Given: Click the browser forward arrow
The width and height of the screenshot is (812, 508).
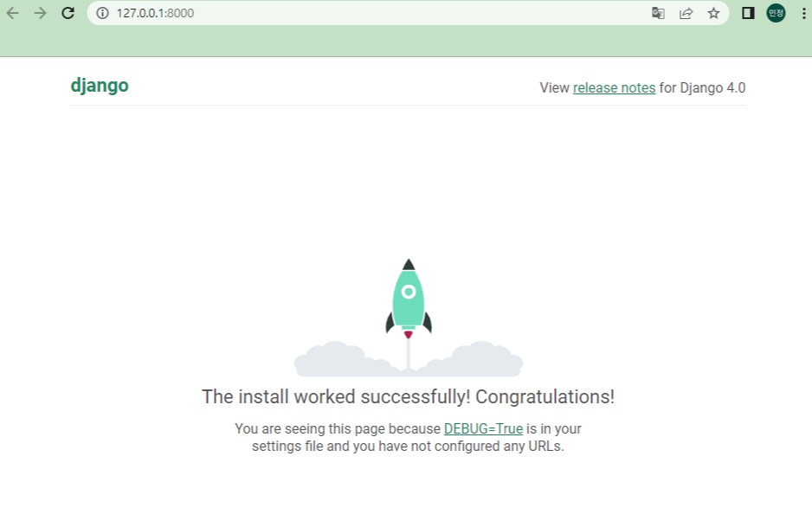Looking at the screenshot, I should (40, 13).
